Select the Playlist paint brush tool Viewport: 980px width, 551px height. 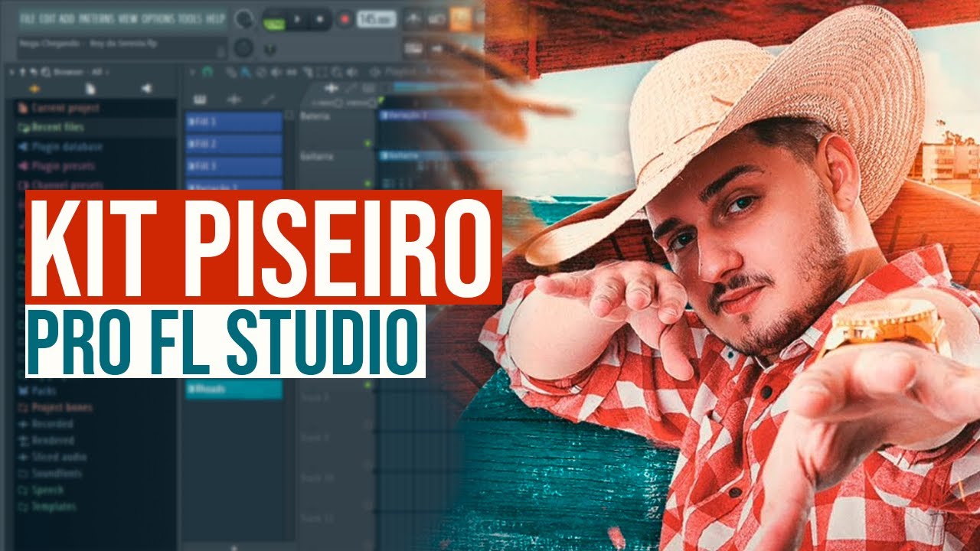point(246,72)
